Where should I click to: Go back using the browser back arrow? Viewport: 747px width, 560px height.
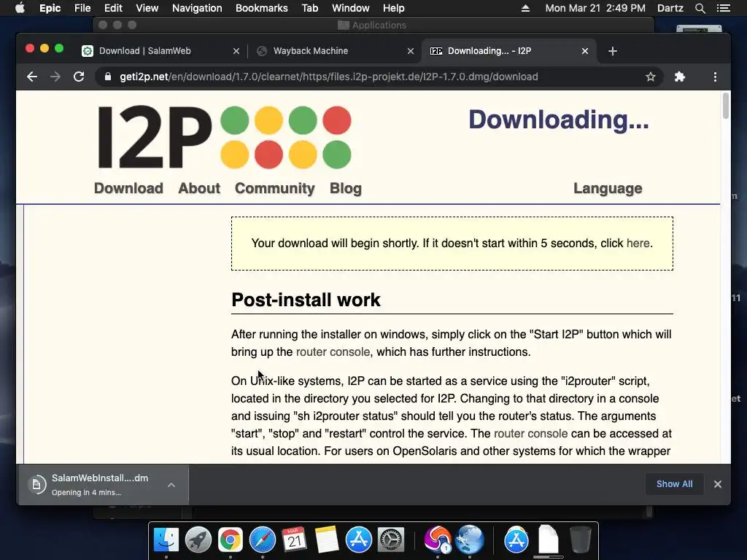coord(32,77)
